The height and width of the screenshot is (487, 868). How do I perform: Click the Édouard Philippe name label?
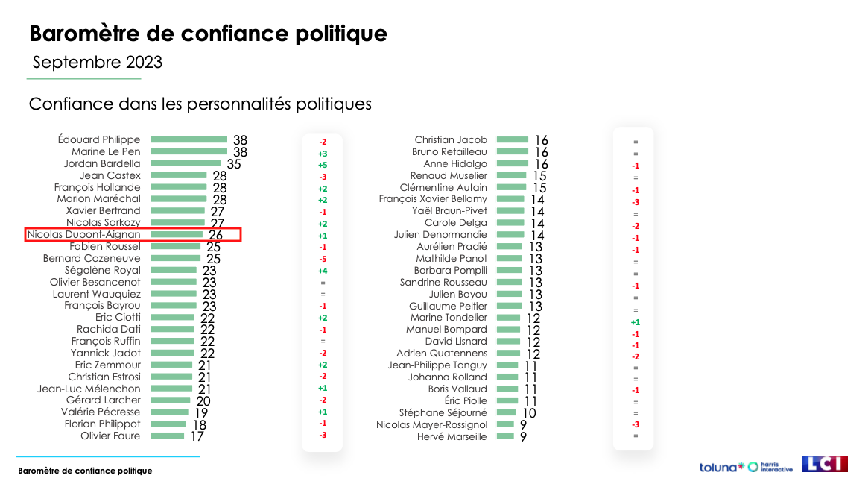coord(98,139)
